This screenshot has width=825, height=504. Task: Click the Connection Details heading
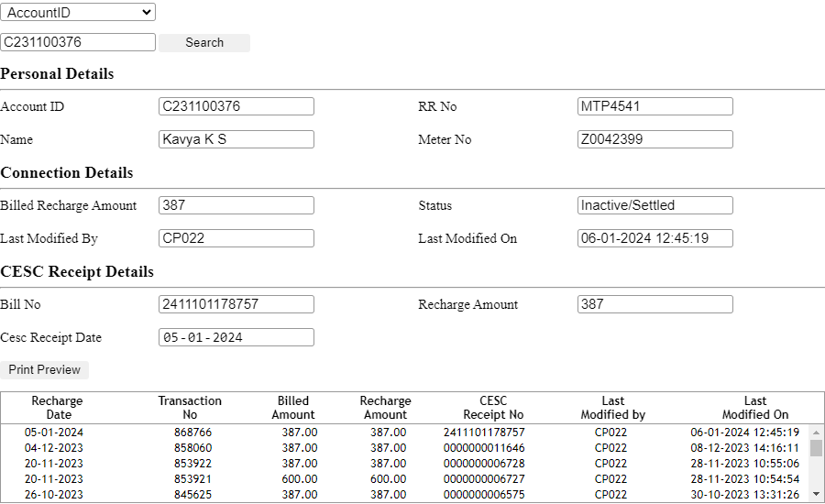click(x=67, y=172)
